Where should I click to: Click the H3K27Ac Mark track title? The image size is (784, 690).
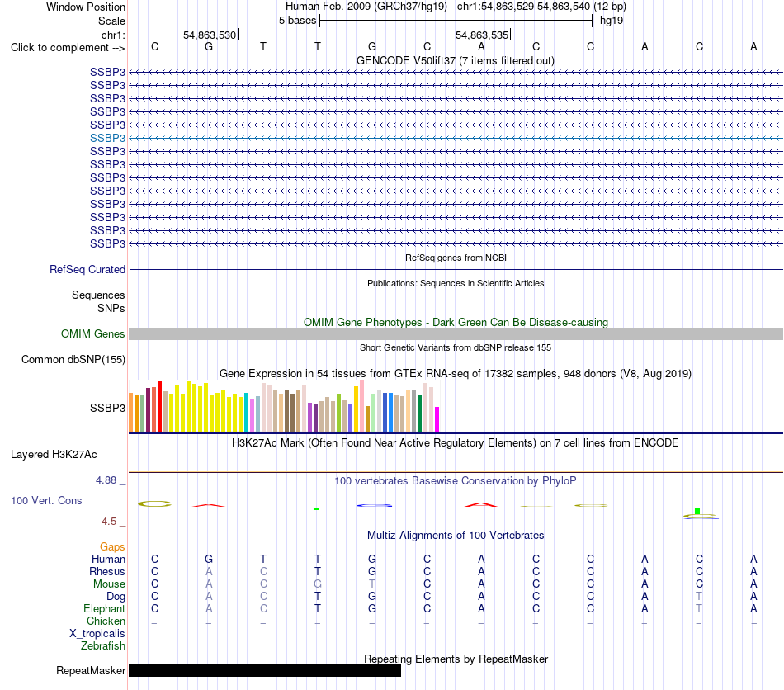[x=456, y=443]
